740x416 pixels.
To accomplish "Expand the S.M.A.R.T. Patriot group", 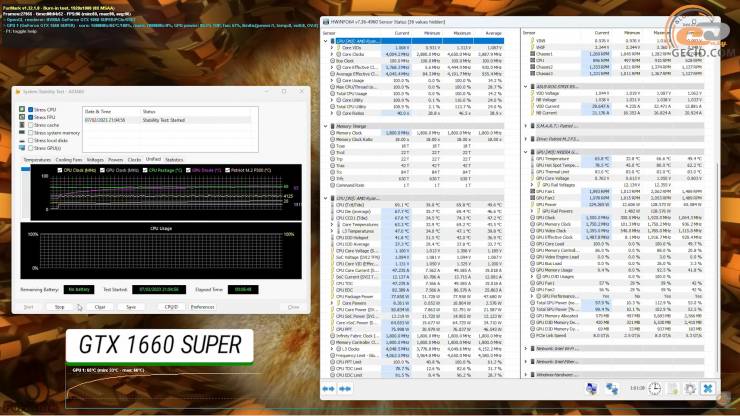I will 526,126.
